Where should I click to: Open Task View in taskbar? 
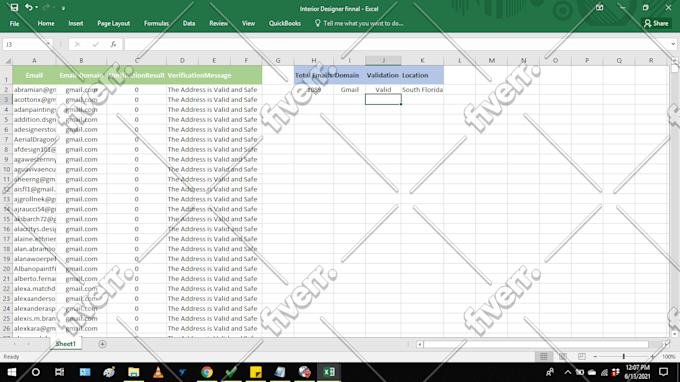[59, 372]
